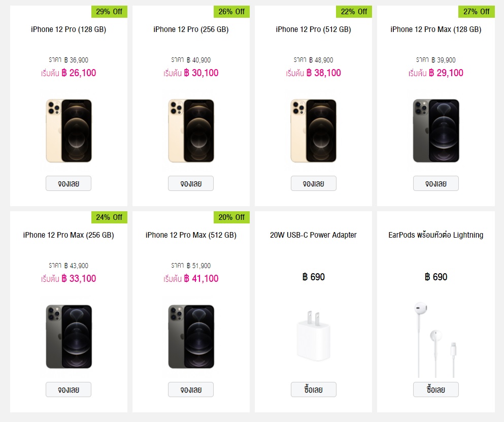Click the 20W USB-C Power Adapter image
Image resolution: width=504 pixels, height=422 pixels.
[313, 336]
